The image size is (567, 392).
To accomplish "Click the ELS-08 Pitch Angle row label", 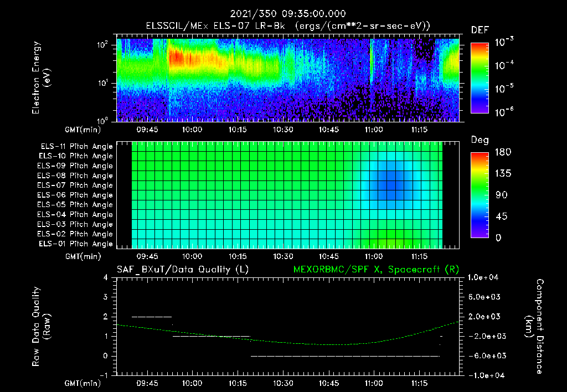I will [x=75, y=176].
